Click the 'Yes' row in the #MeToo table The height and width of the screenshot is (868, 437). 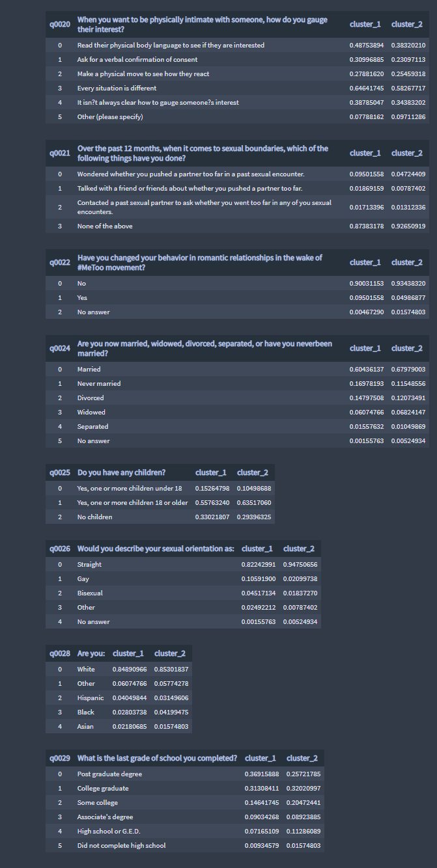click(238, 298)
